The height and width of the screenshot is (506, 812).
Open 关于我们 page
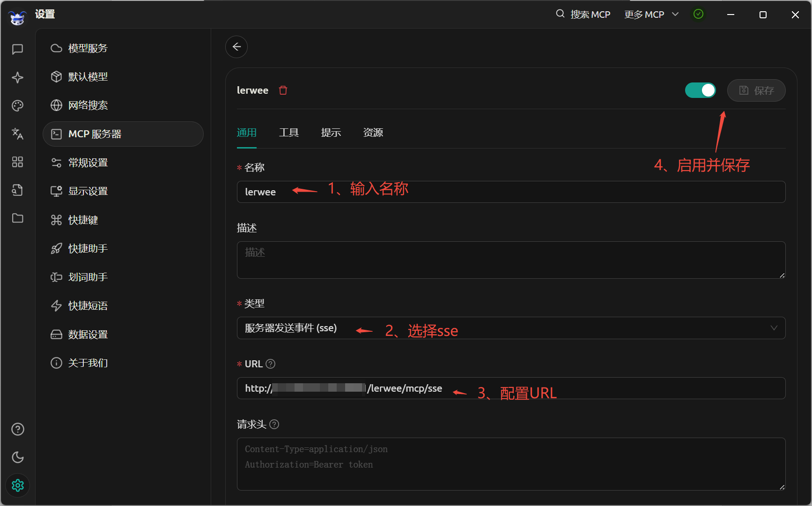[x=123, y=363]
